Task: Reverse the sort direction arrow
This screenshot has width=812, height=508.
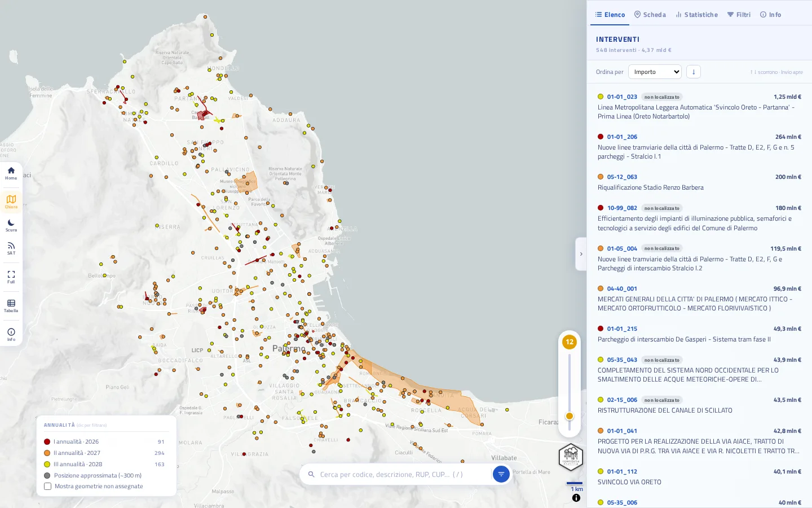Action: tap(694, 72)
